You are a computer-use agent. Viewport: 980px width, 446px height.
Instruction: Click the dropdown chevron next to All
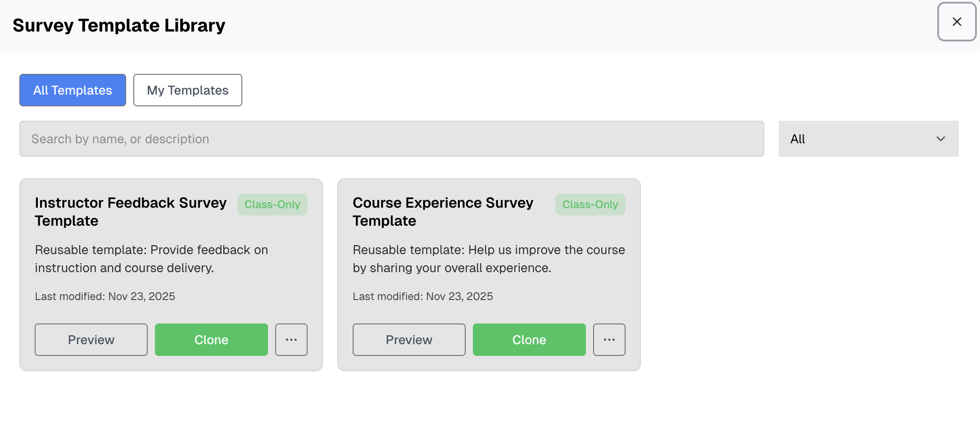940,139
